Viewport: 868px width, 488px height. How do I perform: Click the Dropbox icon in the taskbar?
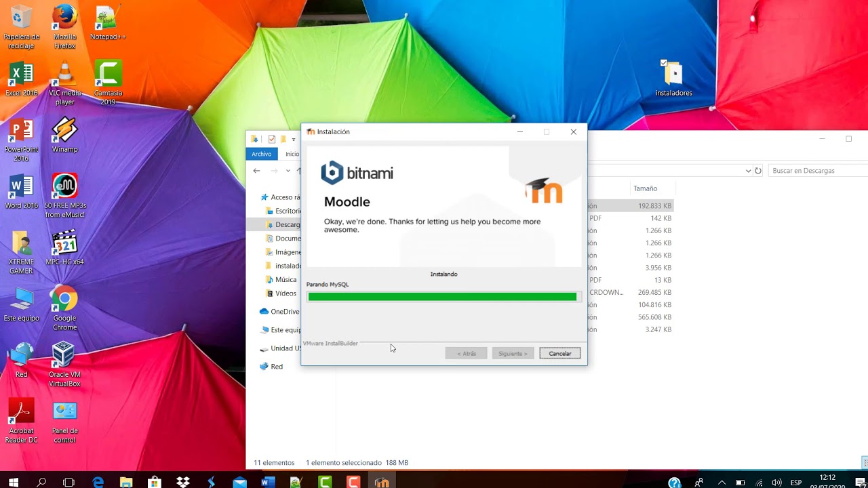pyautogui.click(x=182, y=482)
